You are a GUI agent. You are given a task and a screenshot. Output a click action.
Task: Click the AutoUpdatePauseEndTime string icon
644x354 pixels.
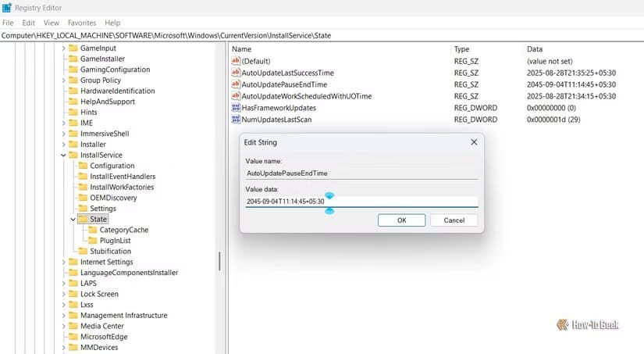[x=236, y=84]
